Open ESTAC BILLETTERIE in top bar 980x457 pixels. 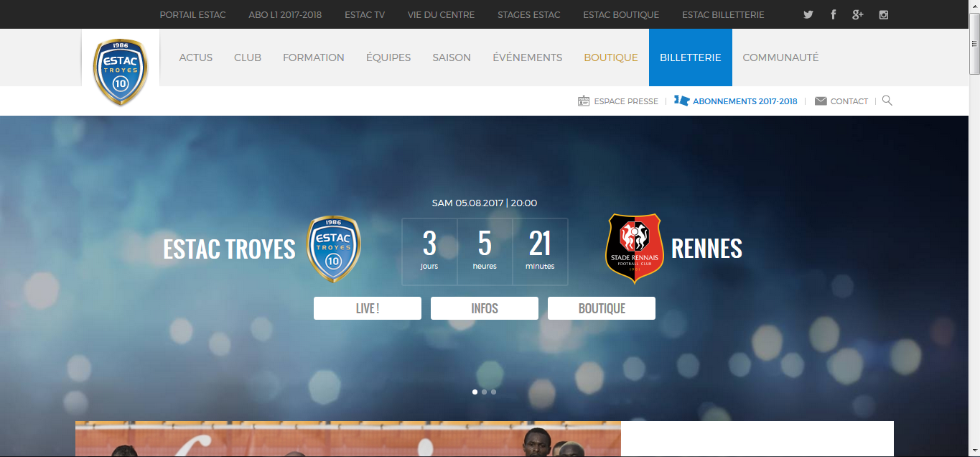723,14
